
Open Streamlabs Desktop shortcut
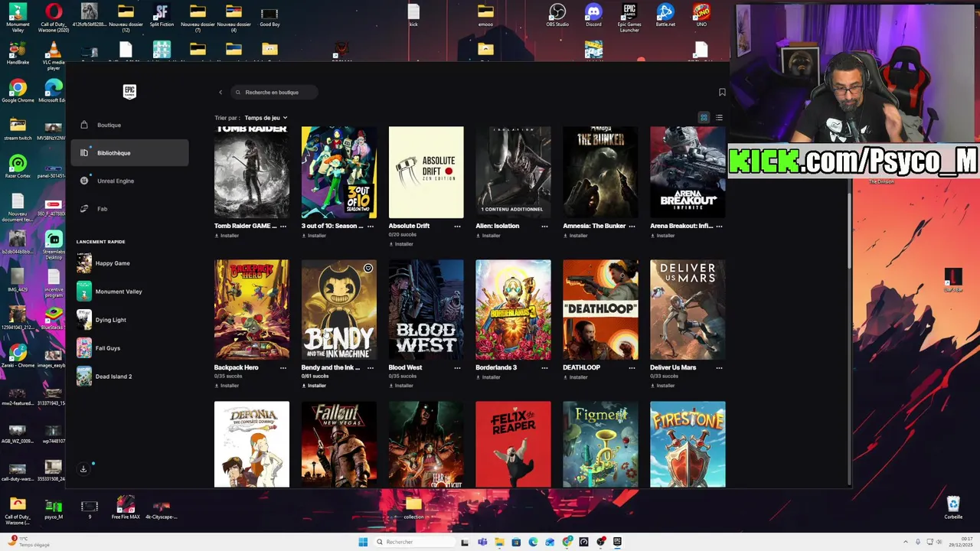(x=54, y=245)
